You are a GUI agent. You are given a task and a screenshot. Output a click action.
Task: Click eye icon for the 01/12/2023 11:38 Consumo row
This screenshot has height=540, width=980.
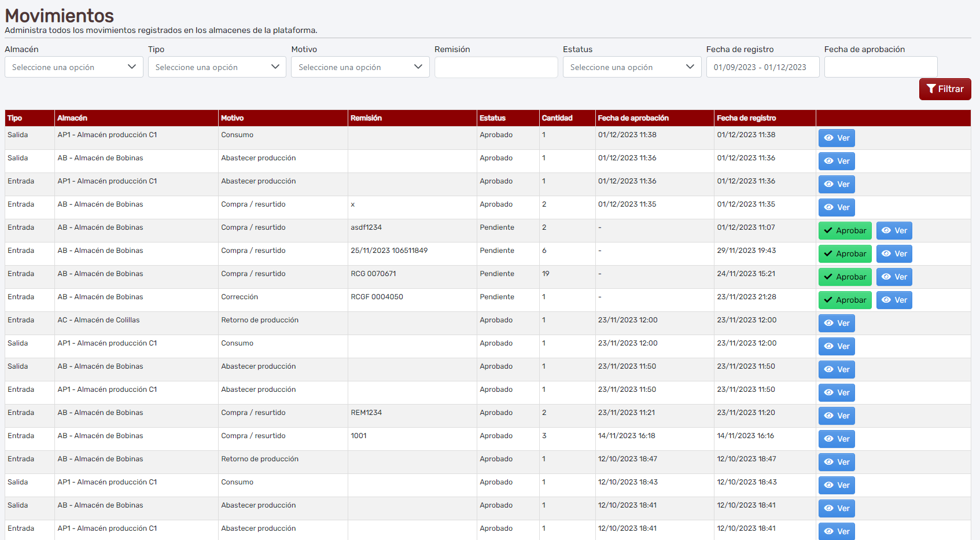coord(828,138)
